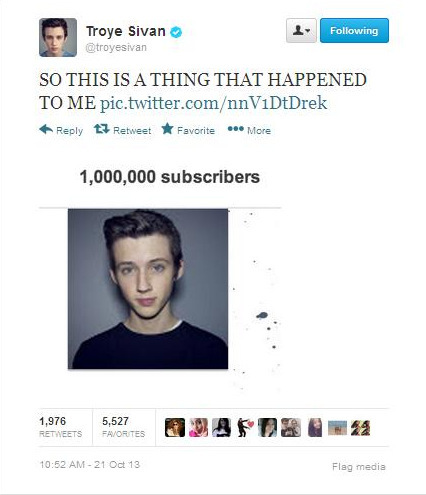This screenshot has height=495, width=426.
Task: Click the Reply arrow icon
Action: [46, 129]
